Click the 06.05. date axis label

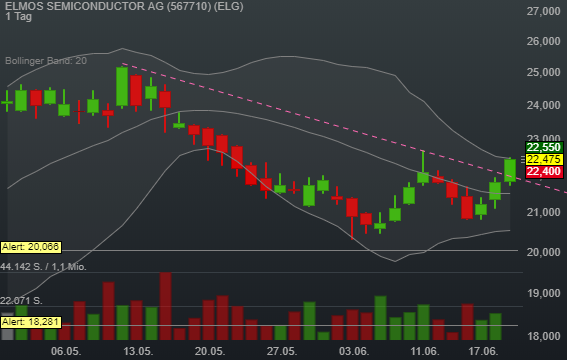pyautogui.click(x=66, y=351)
